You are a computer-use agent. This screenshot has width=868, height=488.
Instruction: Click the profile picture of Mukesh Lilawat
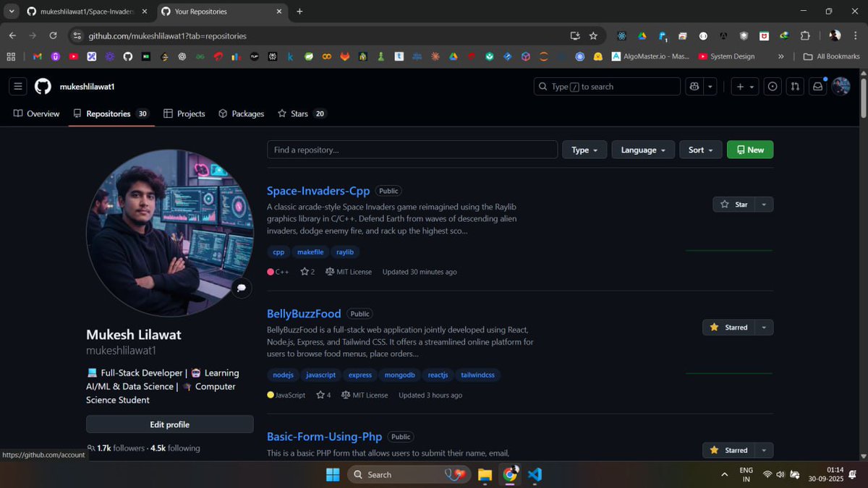pos(170,234)
